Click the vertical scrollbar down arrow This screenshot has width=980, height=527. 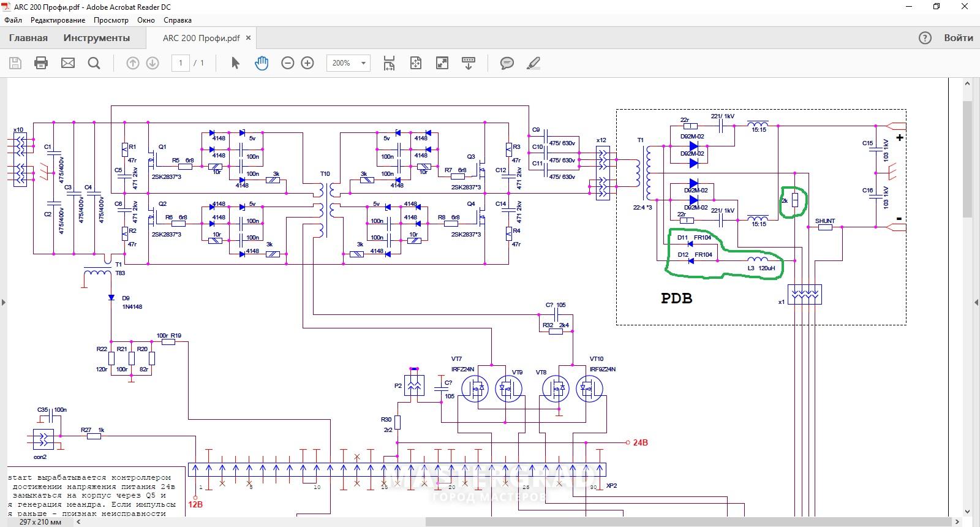tap(967, 512)
